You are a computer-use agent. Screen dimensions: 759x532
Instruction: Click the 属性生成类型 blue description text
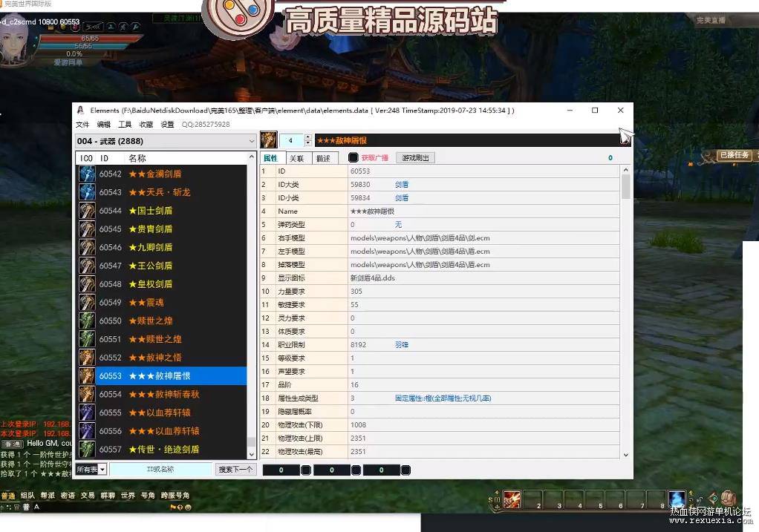tap(443, 398)
